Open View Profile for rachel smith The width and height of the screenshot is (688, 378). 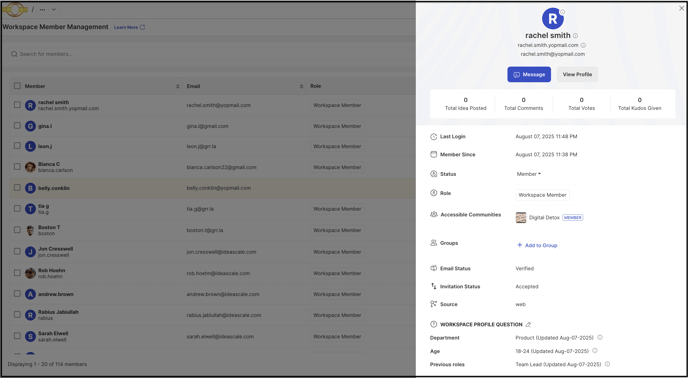pos(577,75)
